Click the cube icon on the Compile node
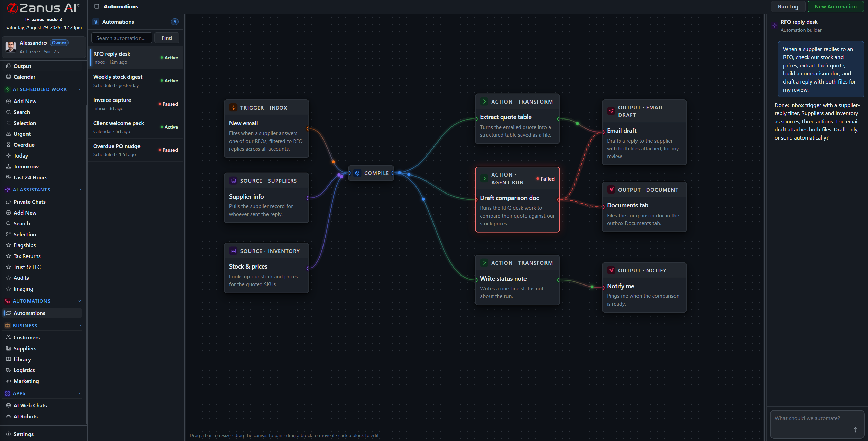The image size is (868, 441). click(357, 173)
